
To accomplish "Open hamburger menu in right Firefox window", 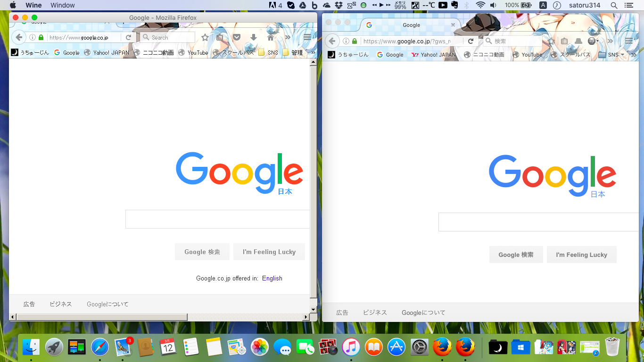I will pos(629,41).
